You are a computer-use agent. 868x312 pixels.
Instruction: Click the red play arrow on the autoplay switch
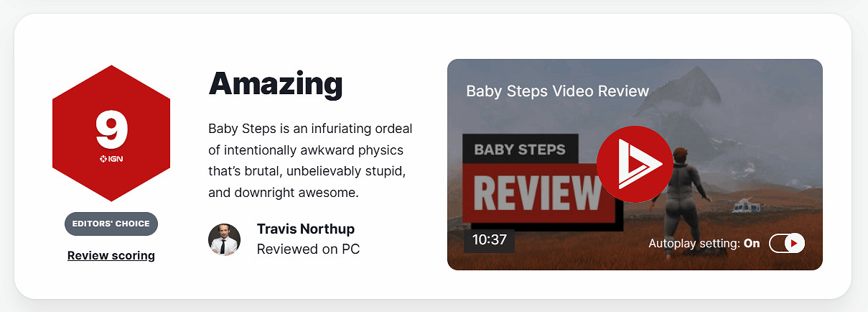pos(793,244)
